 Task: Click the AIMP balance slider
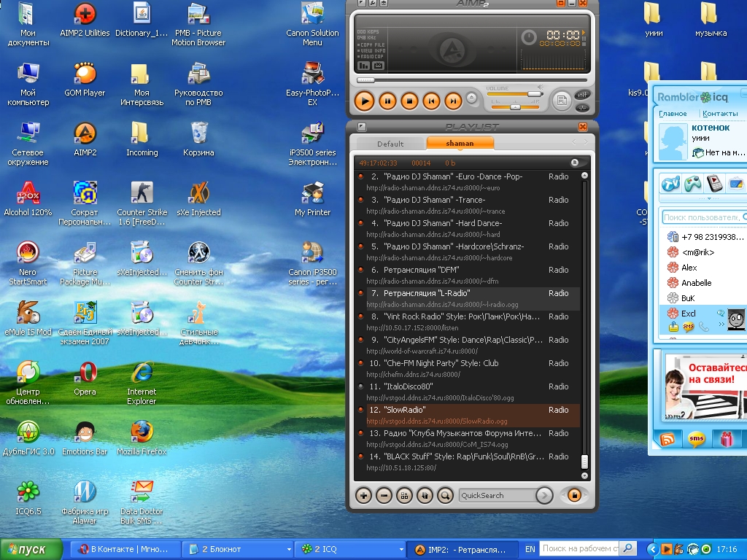pyautogui.click(x=516, y=107)
